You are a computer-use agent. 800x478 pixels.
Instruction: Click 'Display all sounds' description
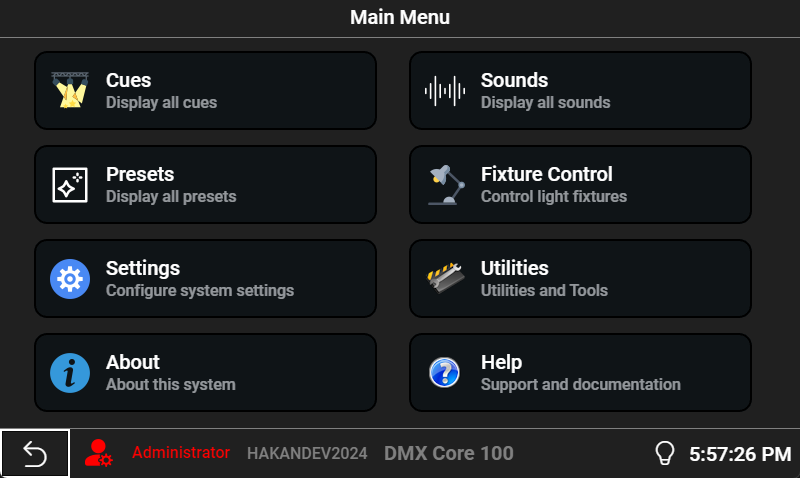tap(545, 103)
